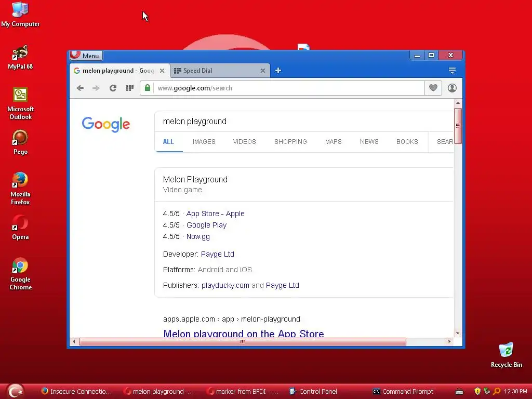
Task: Click the vertical scrollbar thumb
Action: pyautogui.click(x=458, y=126)
